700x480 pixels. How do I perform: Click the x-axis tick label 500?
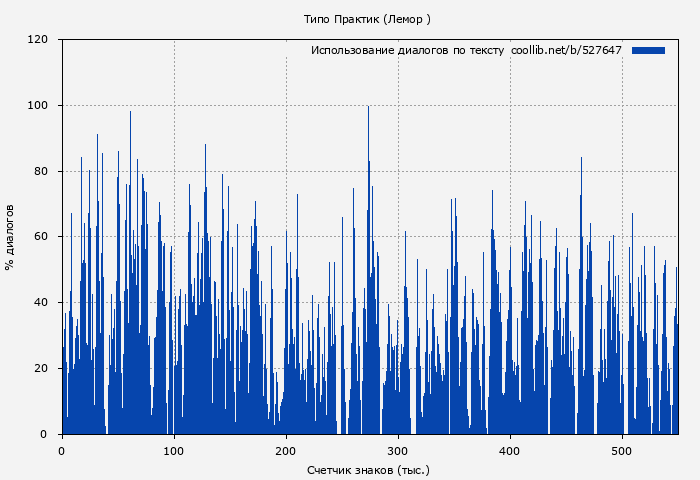[622, 450]
